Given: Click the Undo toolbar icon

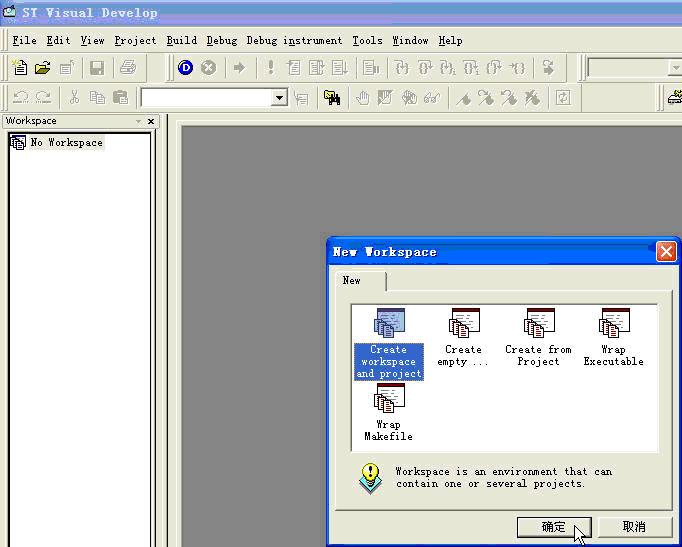Looking at the screenshot, I should pos(20,97).
